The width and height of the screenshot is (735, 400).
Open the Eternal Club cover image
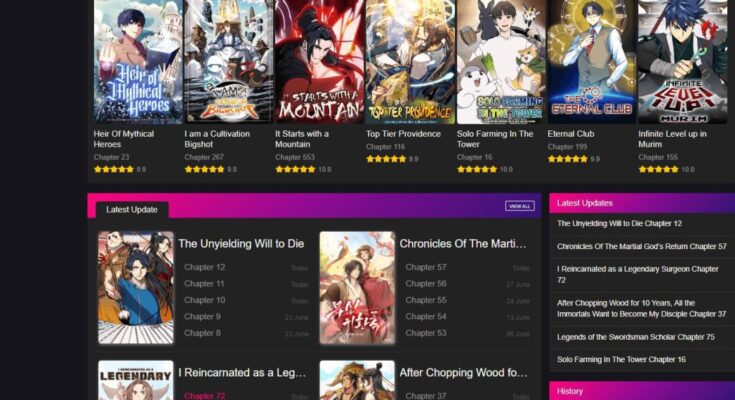click(x=592, y=61)
